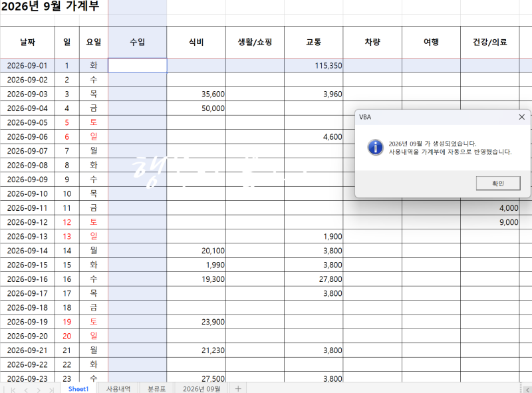The width and height of the screenshot is (532, 393).
Task: Select the 금 weekday cell for 2026-09-18
Action: pos(94,308)
